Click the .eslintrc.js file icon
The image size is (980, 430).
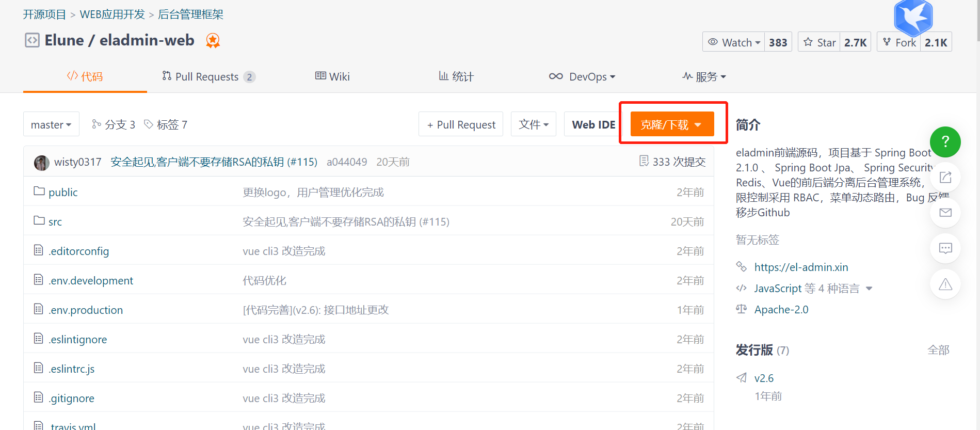38,368
